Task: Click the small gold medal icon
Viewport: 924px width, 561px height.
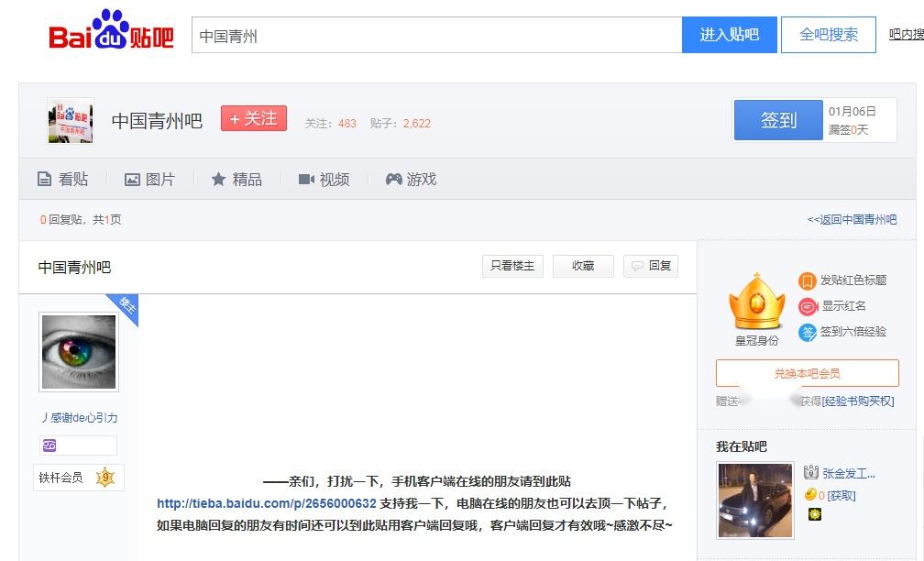Action: pos(814,514)
